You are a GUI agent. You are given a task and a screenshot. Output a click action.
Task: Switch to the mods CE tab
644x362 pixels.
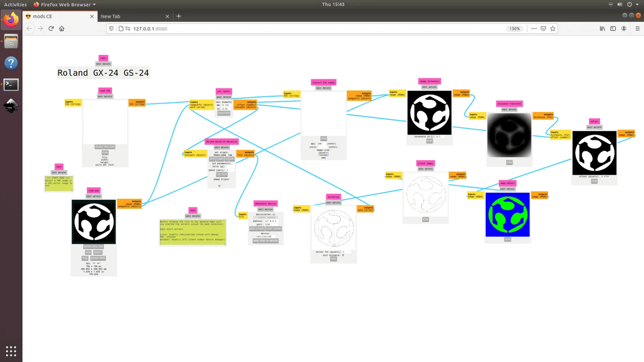click(x=60, y=16)
